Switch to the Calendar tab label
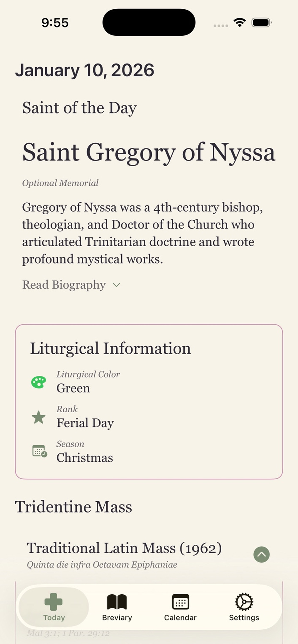 [180, 617]
